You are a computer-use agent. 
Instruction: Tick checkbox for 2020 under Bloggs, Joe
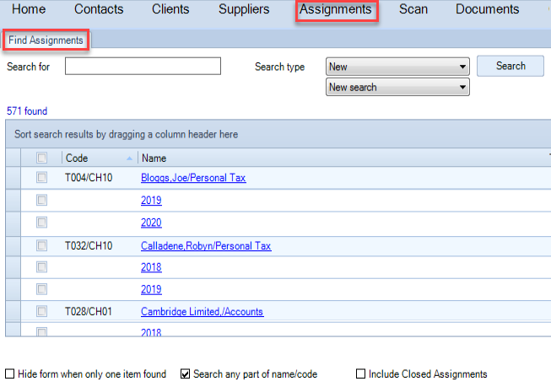click(x=41, y=223)
